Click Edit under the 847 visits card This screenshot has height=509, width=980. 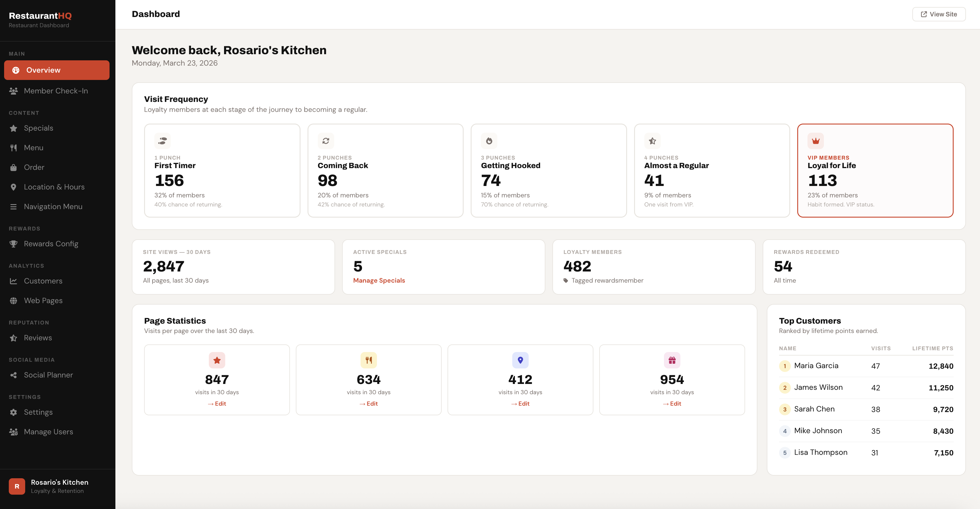pos(217,403)
